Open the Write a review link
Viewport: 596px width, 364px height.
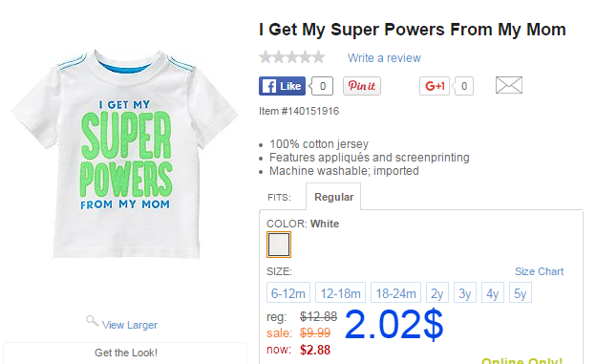pos(384,58)
